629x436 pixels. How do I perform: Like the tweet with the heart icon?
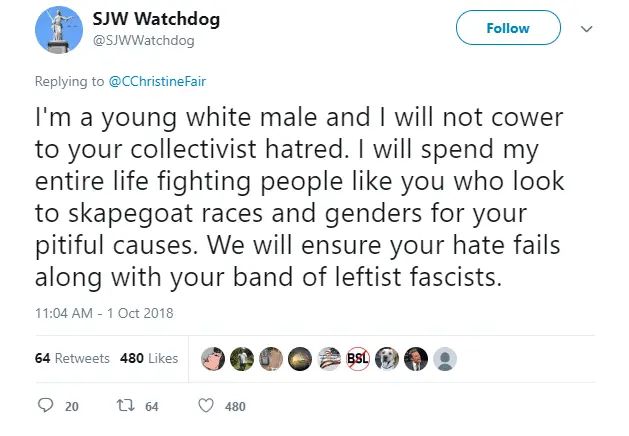(206, 406)
